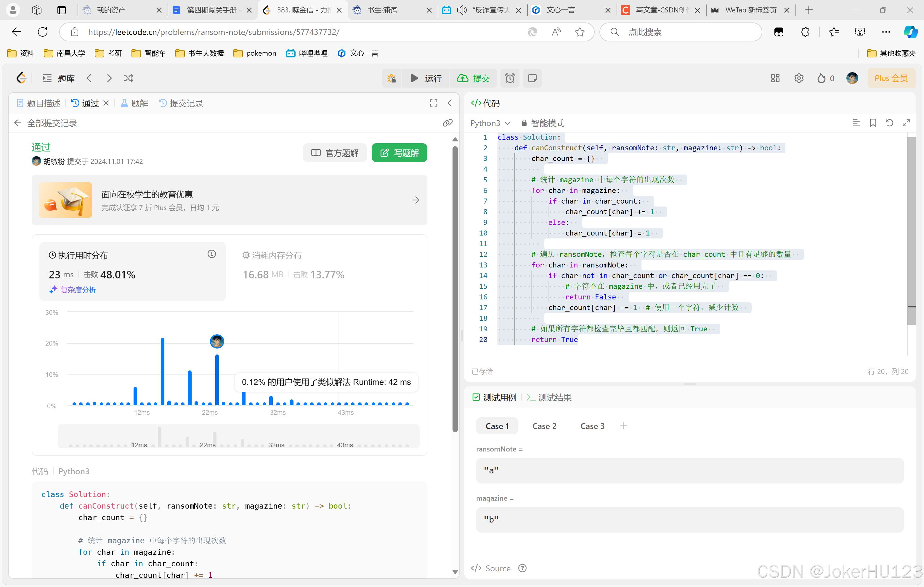This screenshot has height=587, width=924.
Task: Open the editor settings gear icon
Action: pos(799,78)
